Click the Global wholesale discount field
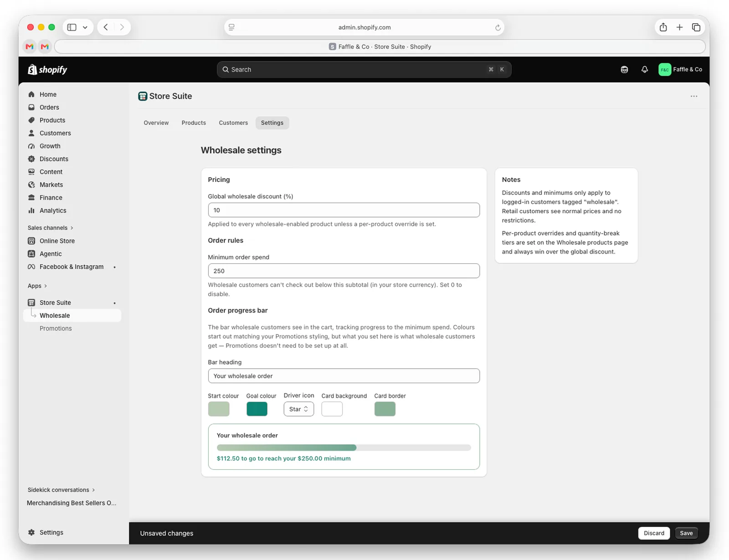Image resolution: width=729 pixels, height=560 pixels. tap(344, 210)
